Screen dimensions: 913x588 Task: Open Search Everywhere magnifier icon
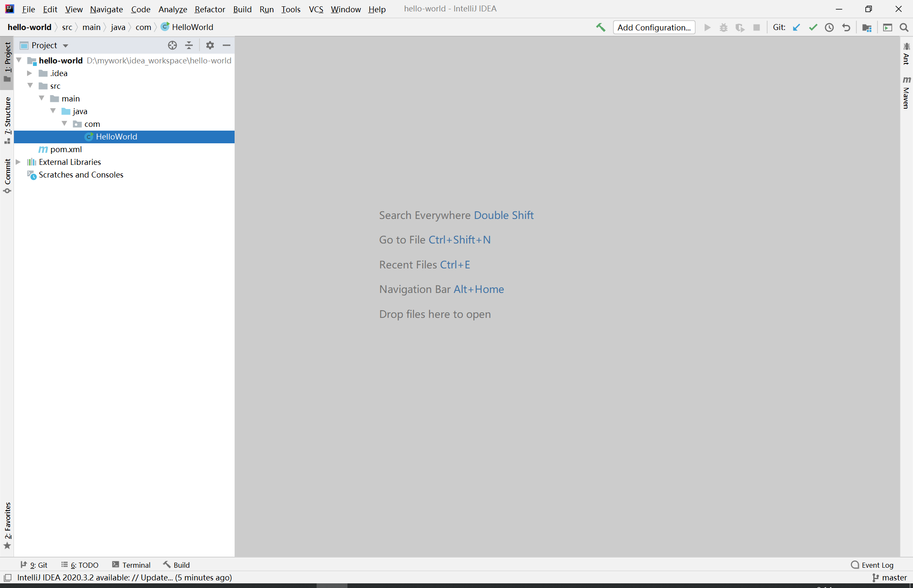pos(904,27)
